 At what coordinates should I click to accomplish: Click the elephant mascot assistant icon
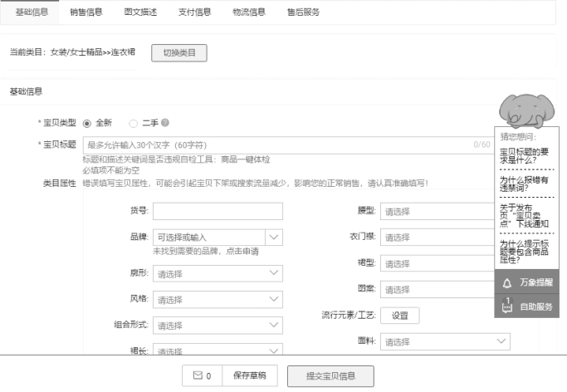(x=526, y=110)
